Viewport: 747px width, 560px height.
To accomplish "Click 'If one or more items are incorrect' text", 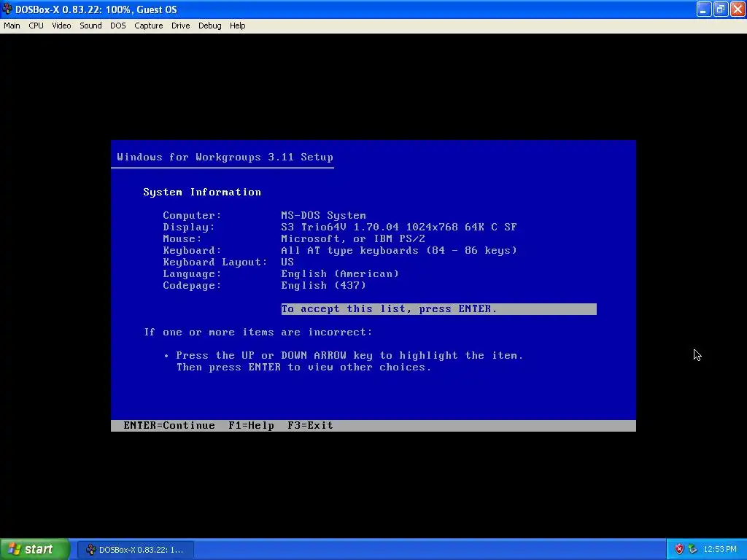I will tap(258, 332).
